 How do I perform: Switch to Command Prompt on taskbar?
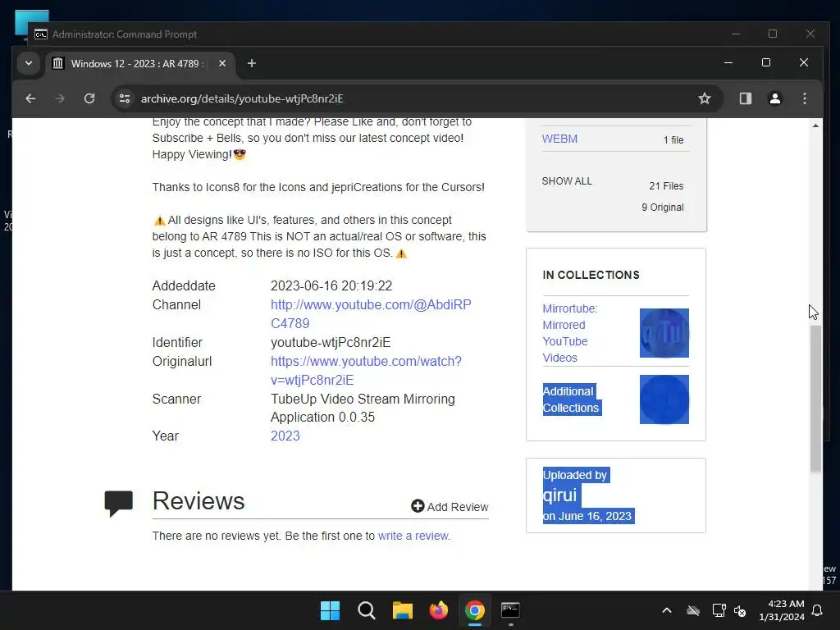(x=510, y=610)
